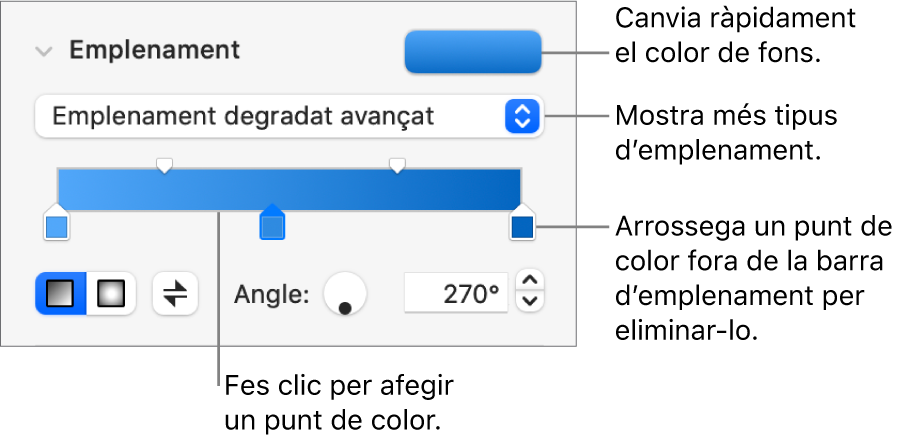Decrease angle with the down stepper arrow
The width and height of the screenshot is (905, 446).
pos(531,302)
